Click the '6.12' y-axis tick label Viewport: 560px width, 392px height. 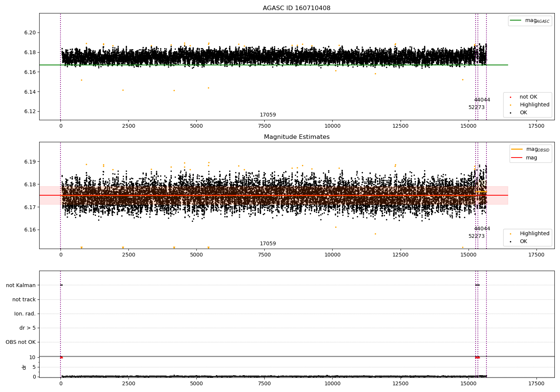click(x=30, y=112)
